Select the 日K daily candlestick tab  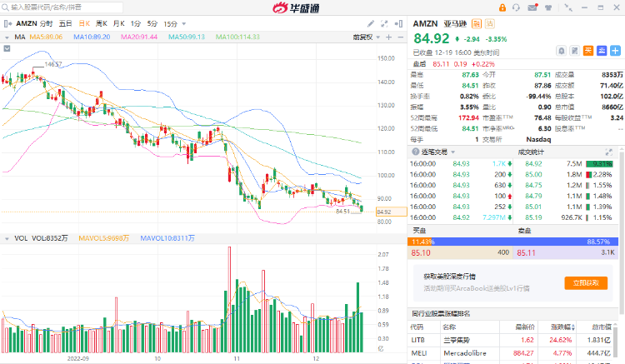pyautogui.click(x=84, y=23)
